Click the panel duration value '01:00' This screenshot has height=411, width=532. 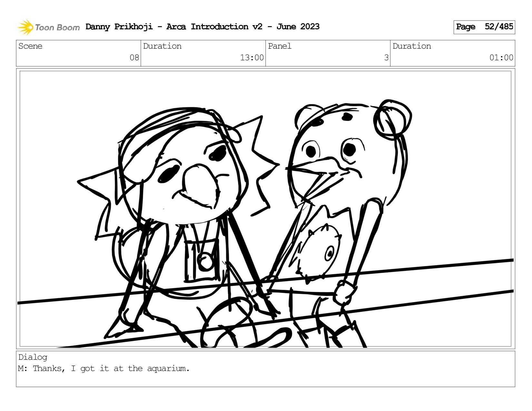pyautogui.click(x=501, y=58)
